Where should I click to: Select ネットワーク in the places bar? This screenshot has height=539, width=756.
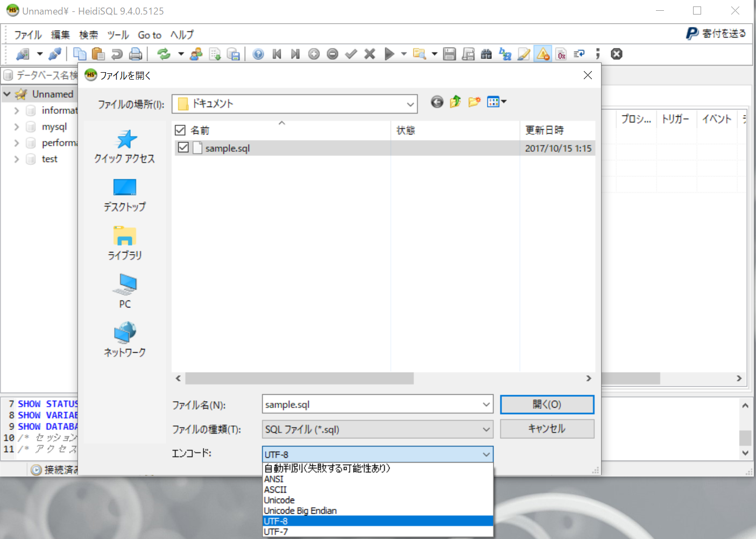125,340
